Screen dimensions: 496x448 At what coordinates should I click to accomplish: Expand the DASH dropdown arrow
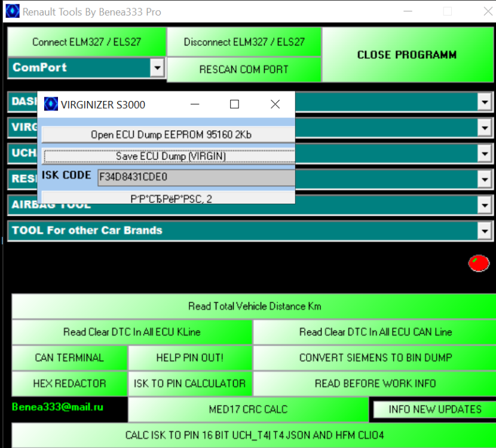coord(485,102)
